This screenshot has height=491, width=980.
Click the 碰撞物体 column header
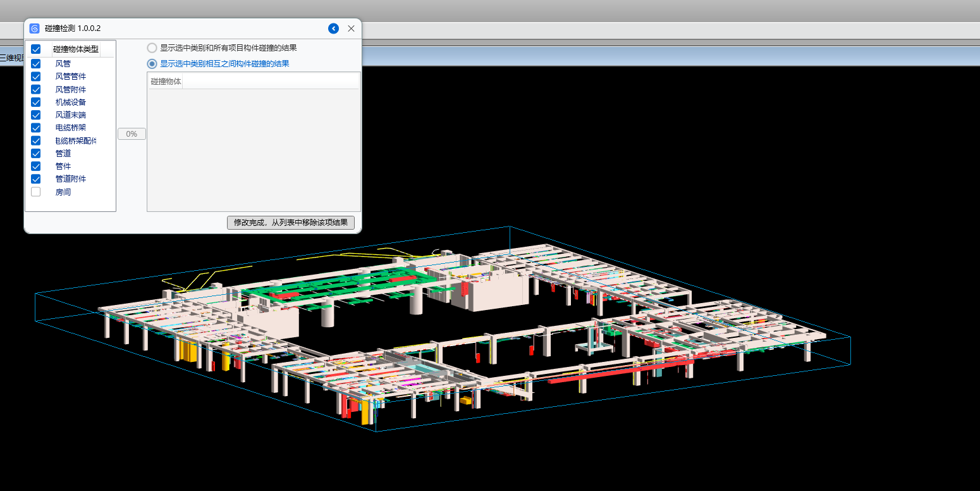166,82
